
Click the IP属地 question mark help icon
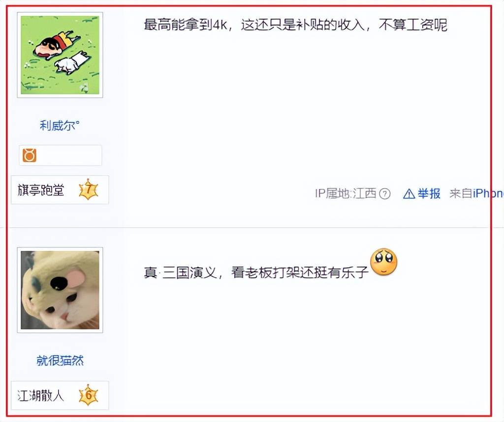pos(385,194)
